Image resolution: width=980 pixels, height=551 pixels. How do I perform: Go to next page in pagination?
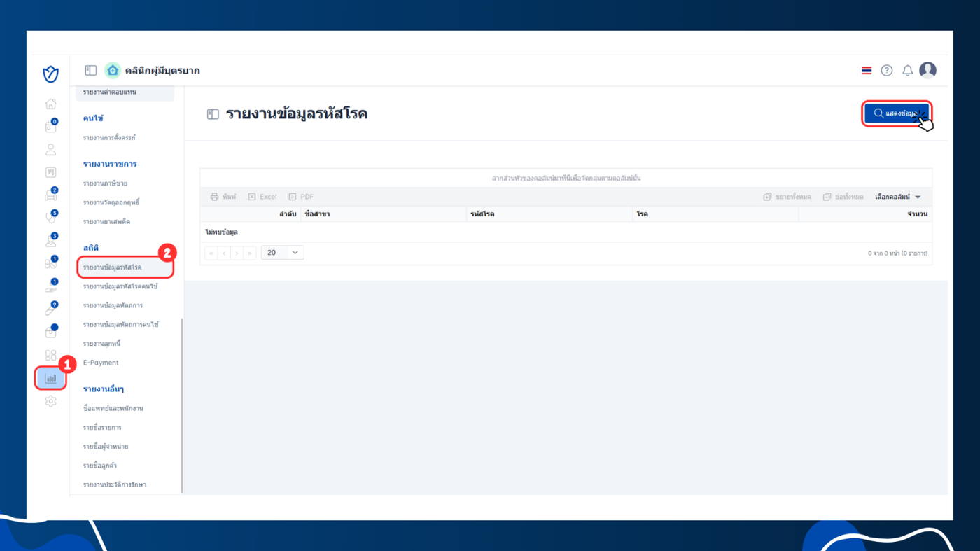pos(237,253)
